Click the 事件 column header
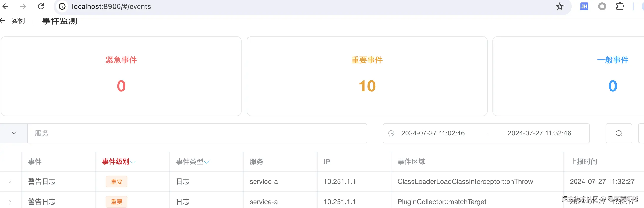 click(x=35, y=162)
